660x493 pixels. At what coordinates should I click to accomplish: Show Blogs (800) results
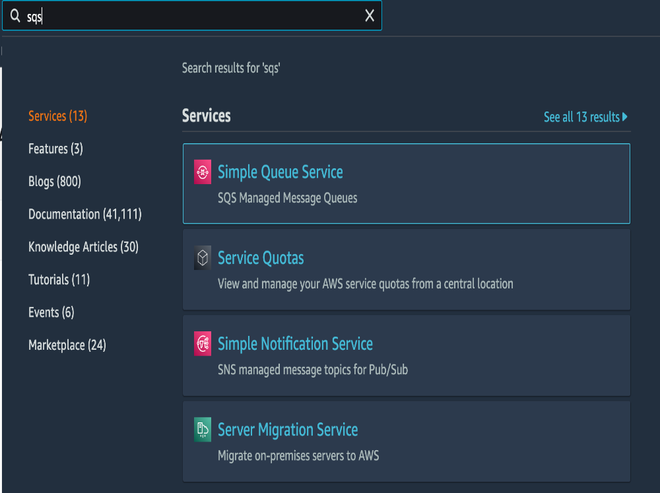[x=55, y=181]
